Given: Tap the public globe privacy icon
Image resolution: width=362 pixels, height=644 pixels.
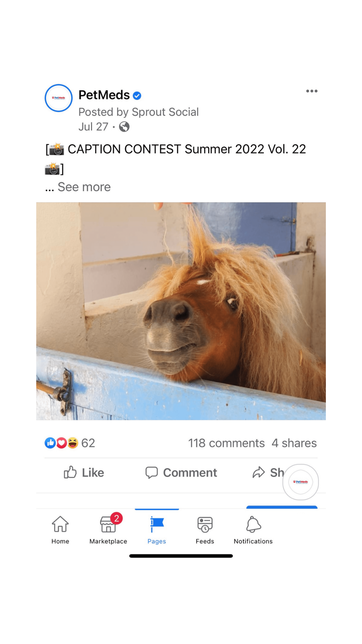Looking at the screenshot, I should [124, 127].
